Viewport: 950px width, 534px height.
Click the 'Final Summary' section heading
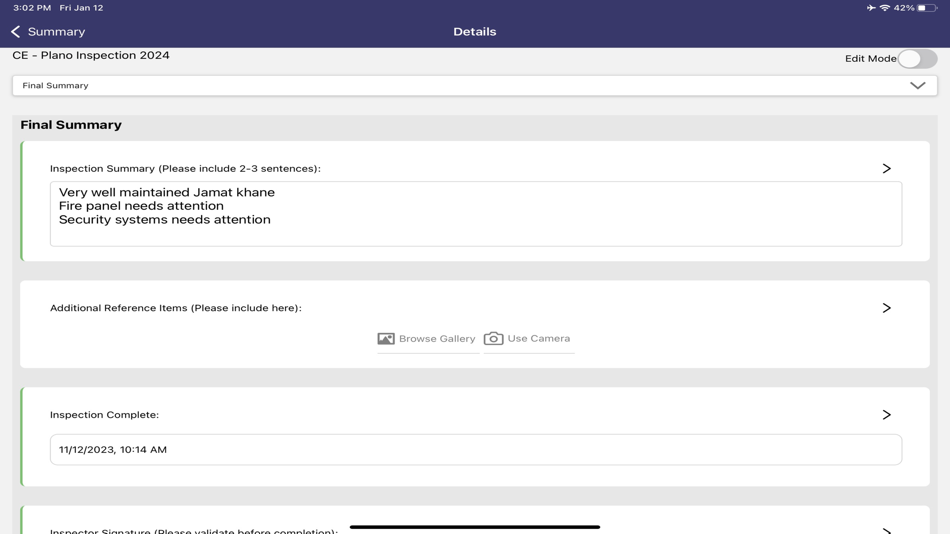click(71, 125)
